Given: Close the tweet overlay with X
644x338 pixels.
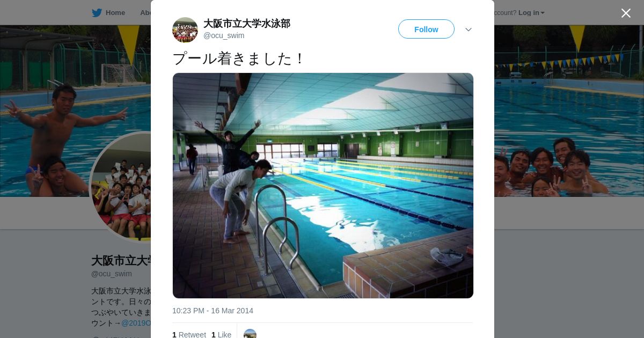Looking at the screenshot, I should 626,13.
